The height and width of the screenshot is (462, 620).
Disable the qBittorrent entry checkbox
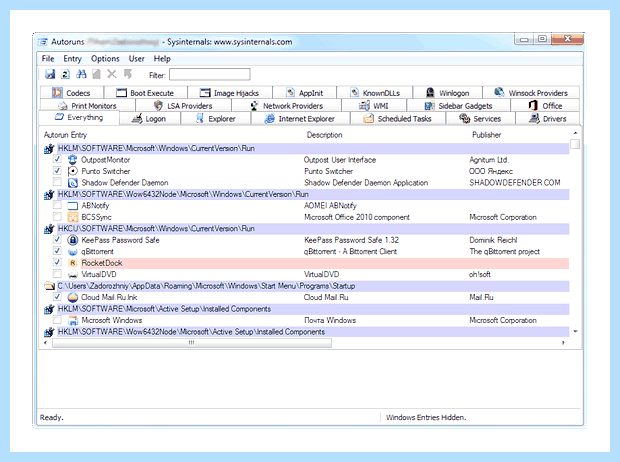click(57, 251)
